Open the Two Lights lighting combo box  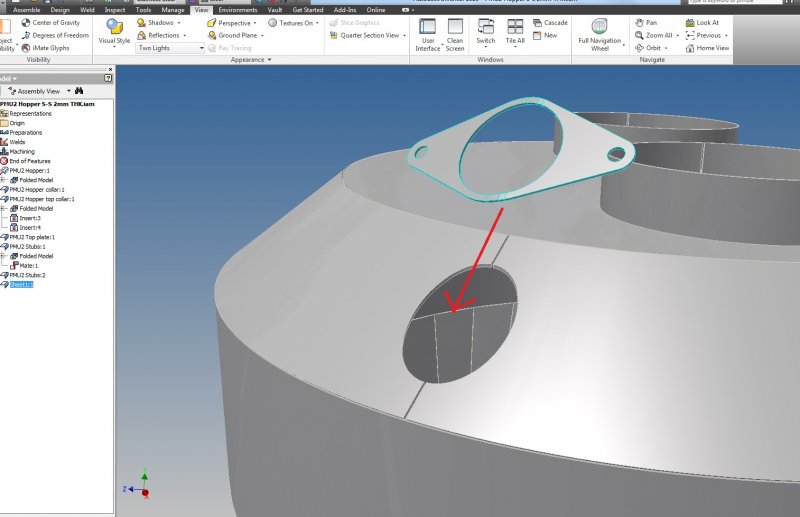pos(170,48)
